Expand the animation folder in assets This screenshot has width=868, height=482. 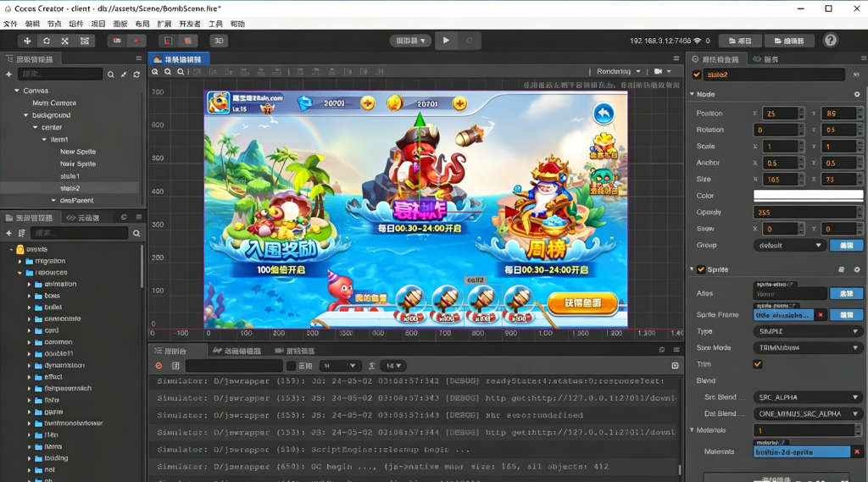29,285
